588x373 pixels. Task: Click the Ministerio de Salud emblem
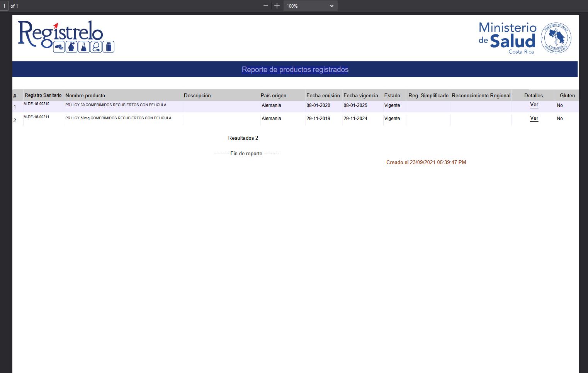pos(556,38)
